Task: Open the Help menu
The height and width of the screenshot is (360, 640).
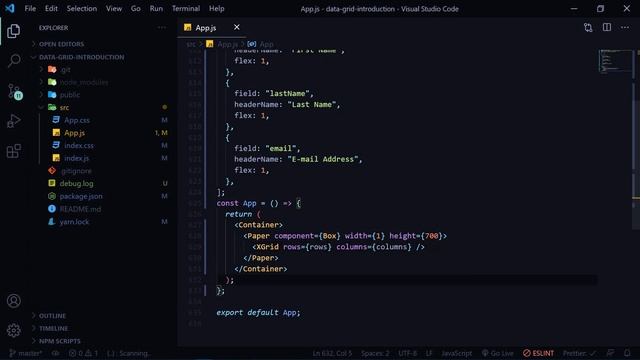Action: (216, 8)
